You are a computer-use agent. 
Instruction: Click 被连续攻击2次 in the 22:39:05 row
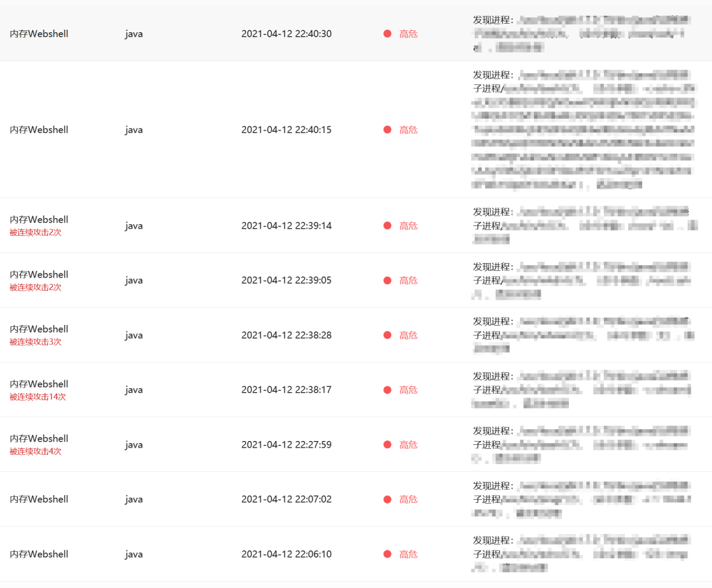click(x=36, y=287)
